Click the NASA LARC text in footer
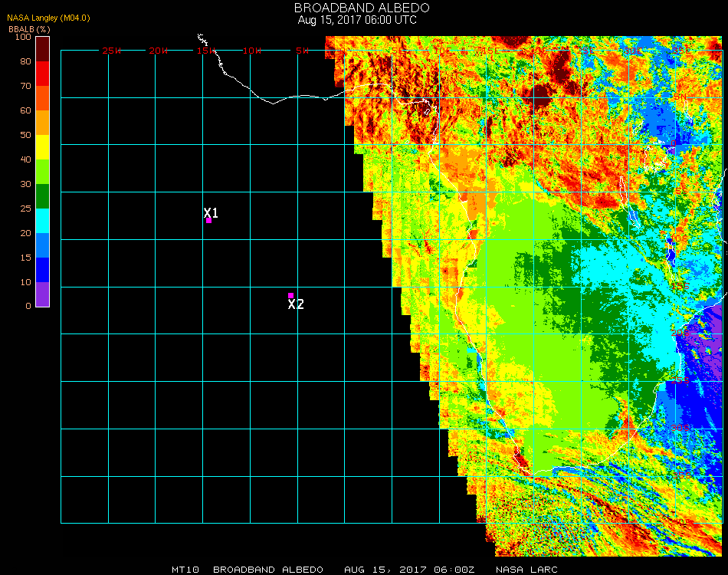This screenshot has height=575, width=728. (x=526, y=570)
